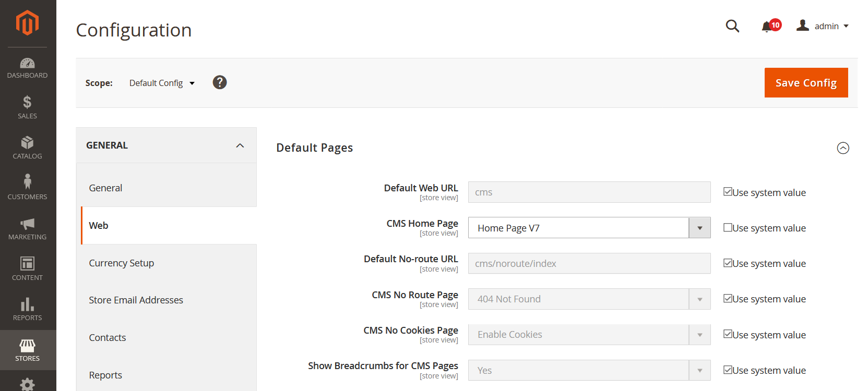
Task: Open the CMS No Cookies Page dropdown
Action: (x=589, y=335)
